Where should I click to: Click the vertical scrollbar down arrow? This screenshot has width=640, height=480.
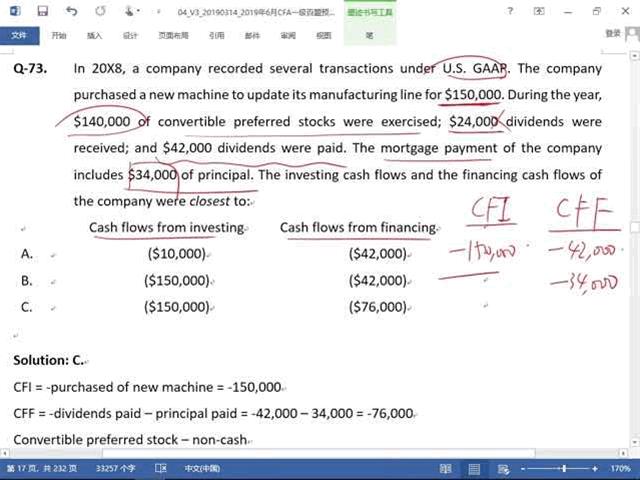coord(635,442)
